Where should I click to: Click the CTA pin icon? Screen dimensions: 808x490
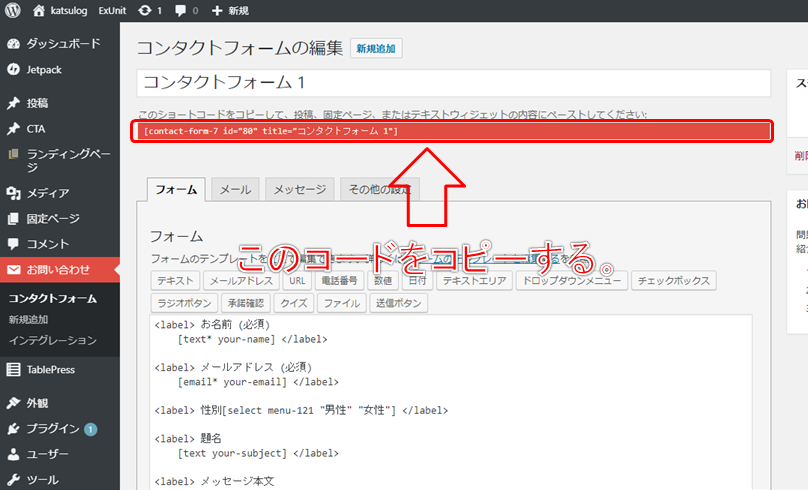[x=13, y=129]
